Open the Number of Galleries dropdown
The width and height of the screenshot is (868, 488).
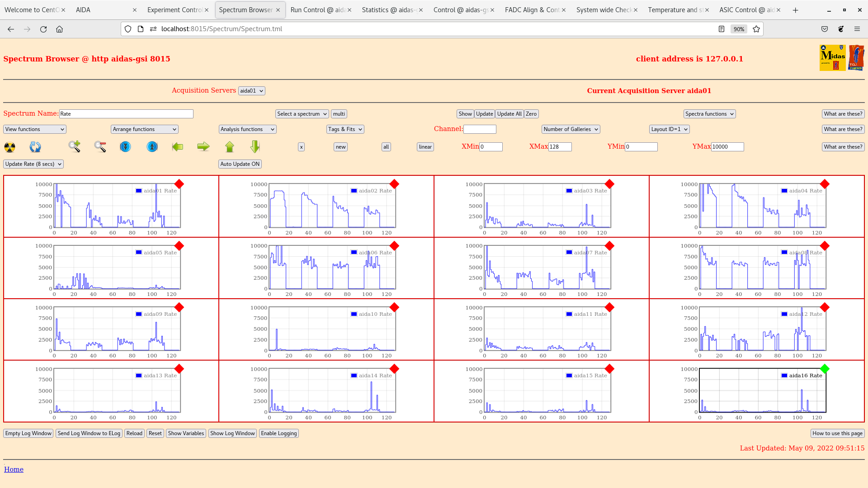point(571,129)
